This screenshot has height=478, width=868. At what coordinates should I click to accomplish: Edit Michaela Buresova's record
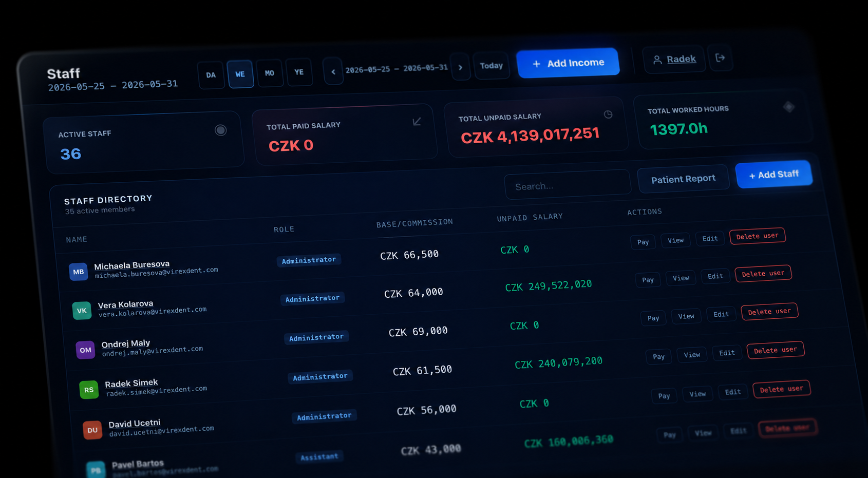pyautogui.click(x=710, y=239)
